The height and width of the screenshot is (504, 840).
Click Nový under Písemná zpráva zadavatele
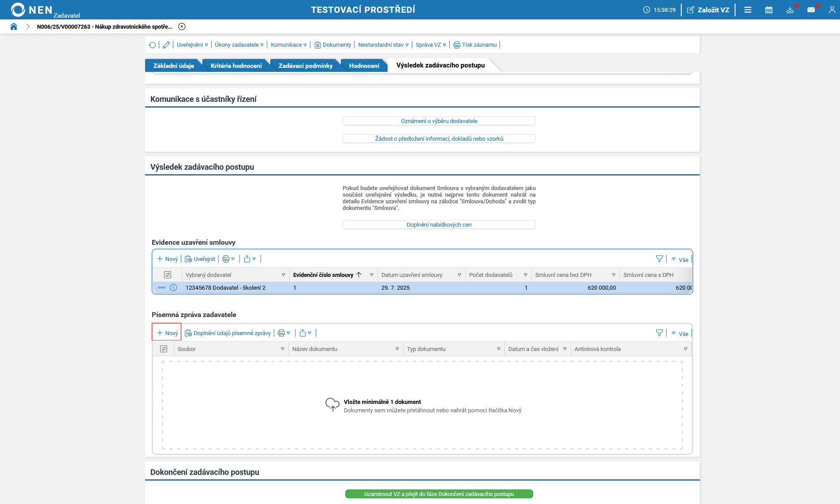[167, 333]
